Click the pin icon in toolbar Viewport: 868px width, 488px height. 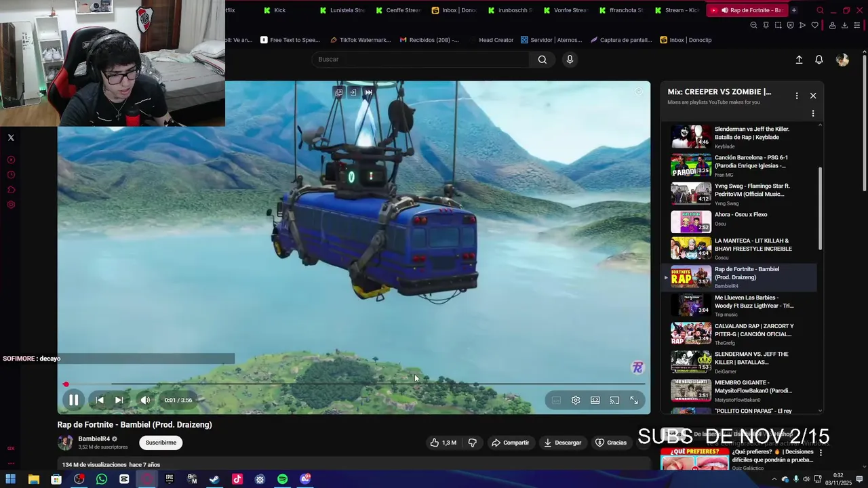(x=766, y=25)
